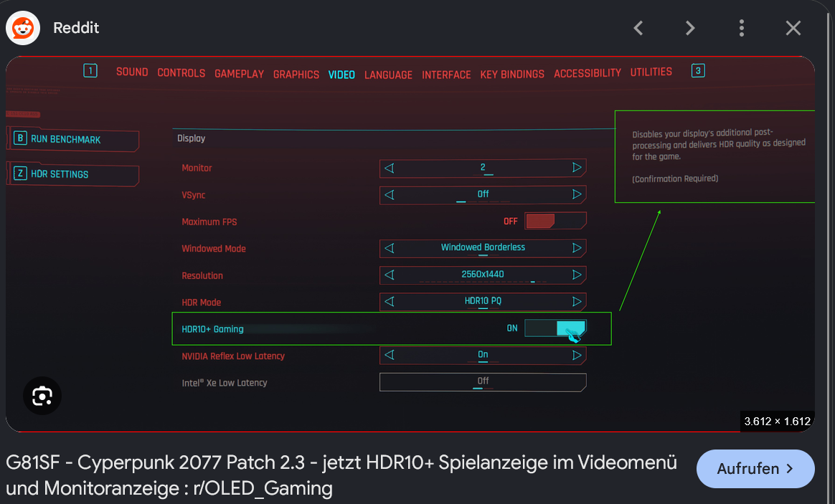Click the Display section heading
Viewport: 835px width, 504px height.
[192, 138]
